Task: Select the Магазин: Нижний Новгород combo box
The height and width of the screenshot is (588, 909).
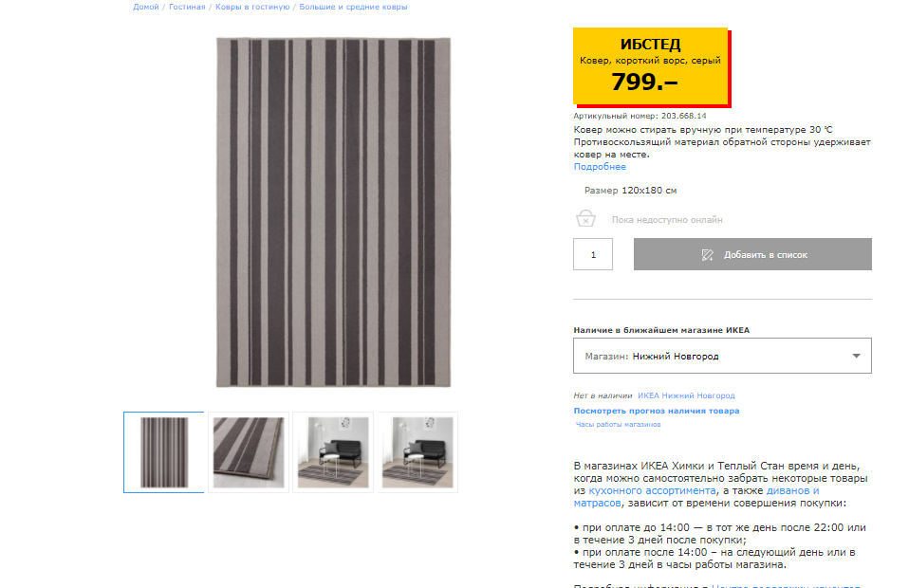Action: pyautogui.click(x=722, y=356)
